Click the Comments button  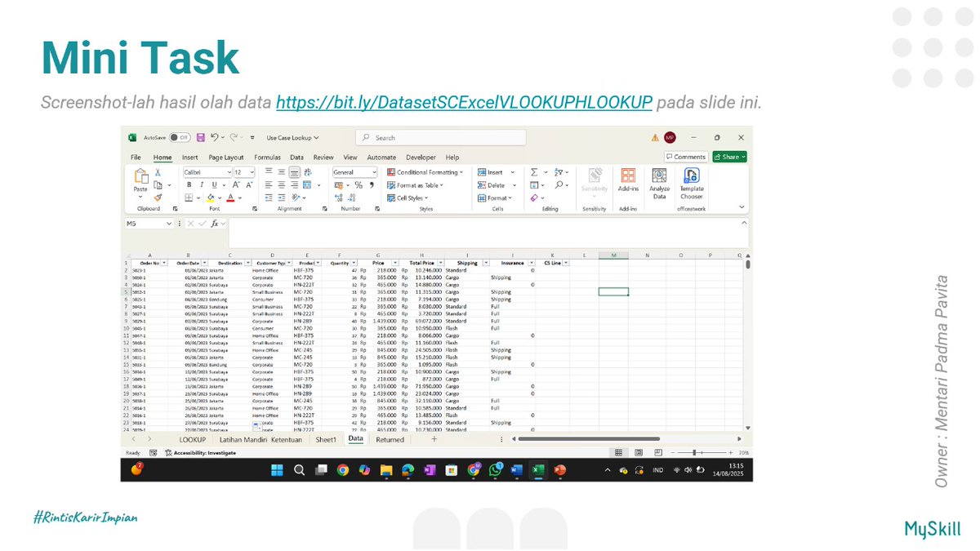click(686, 157)
